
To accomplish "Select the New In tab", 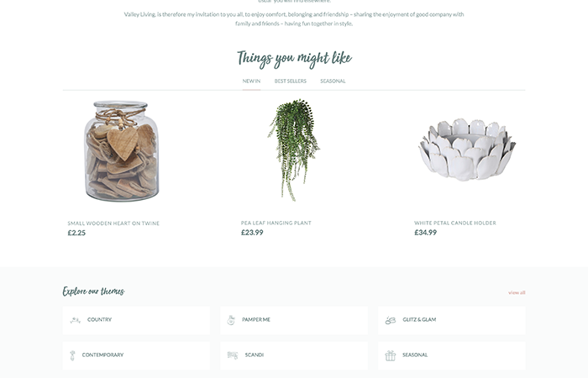I will point(251,81).
